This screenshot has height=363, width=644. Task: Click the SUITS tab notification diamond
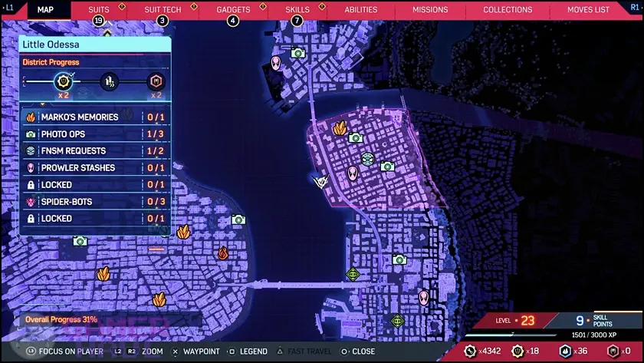coord(122,6)
